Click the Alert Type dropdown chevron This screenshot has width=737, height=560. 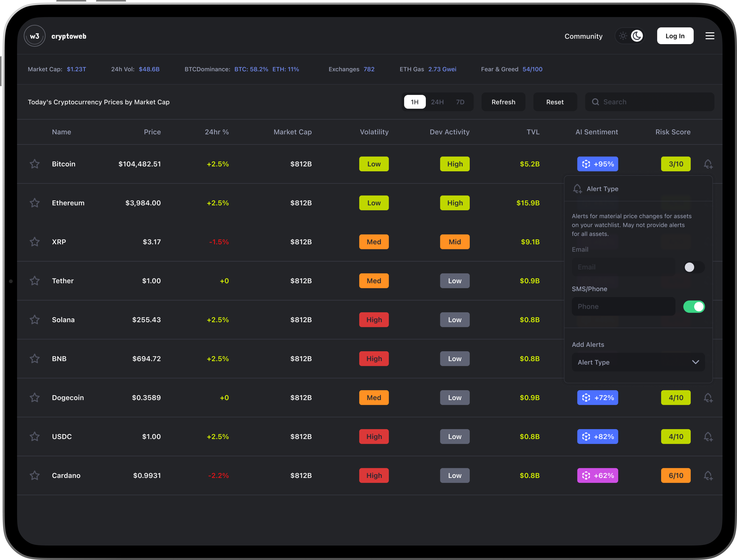click(x=695, y=362)
